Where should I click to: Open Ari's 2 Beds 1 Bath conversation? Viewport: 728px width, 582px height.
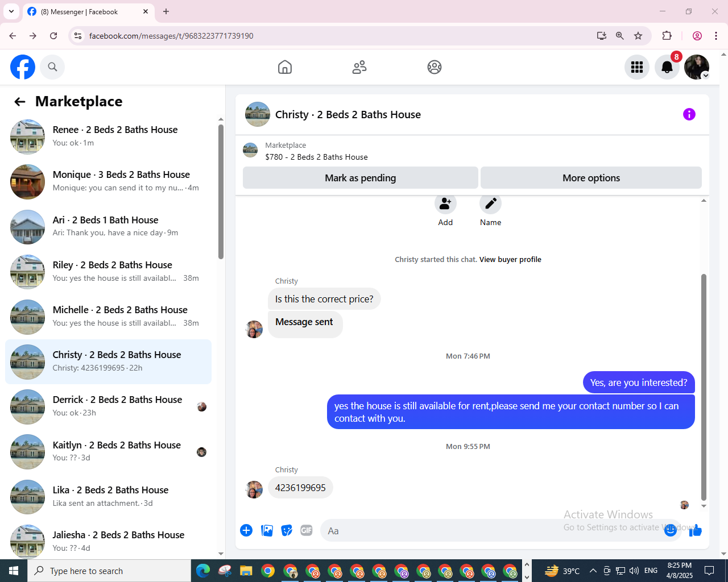pos(108,226)
